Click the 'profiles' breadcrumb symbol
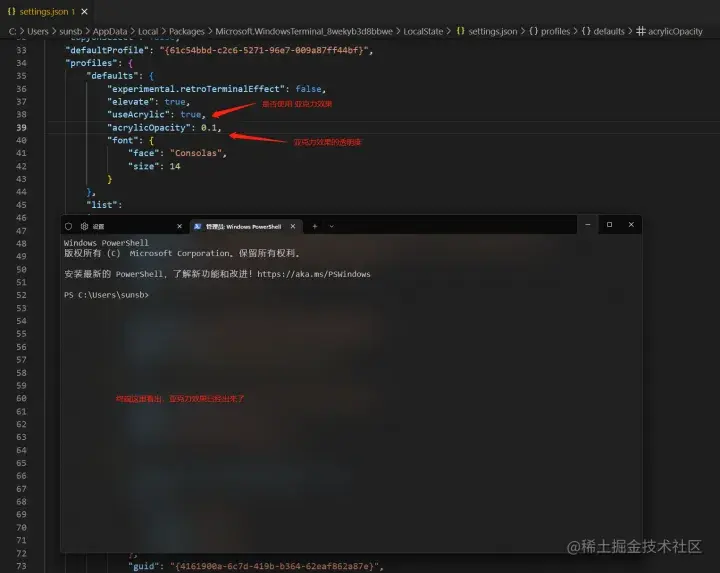This screenshot has height=573, width=720. (x=550, y=31)
